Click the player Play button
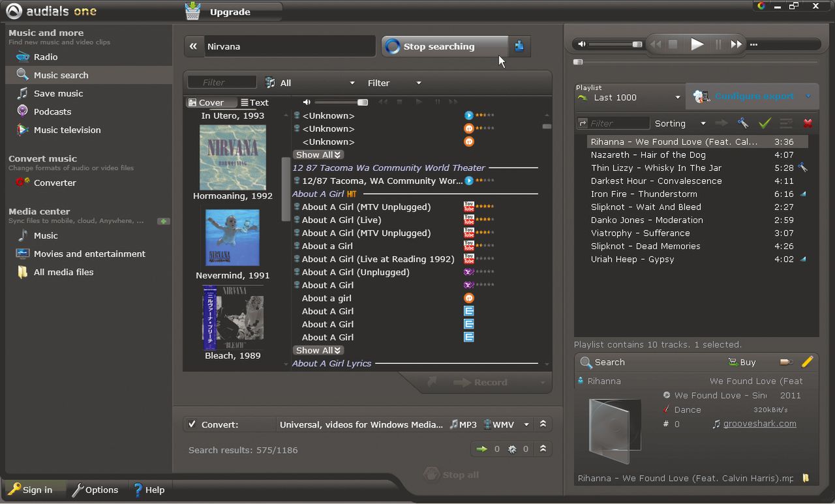Screen dimensions: 835x504 click(697, 44)
